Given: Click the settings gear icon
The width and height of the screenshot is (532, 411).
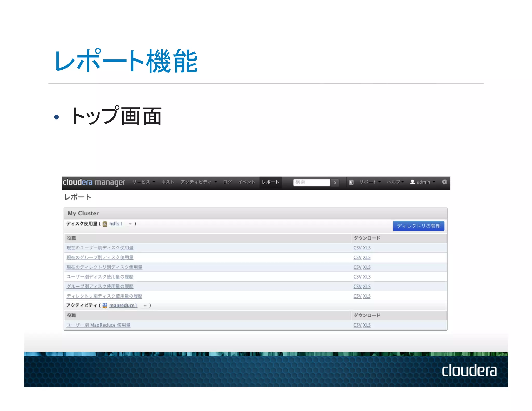Looking at the screenshot, I should point(444,182).
